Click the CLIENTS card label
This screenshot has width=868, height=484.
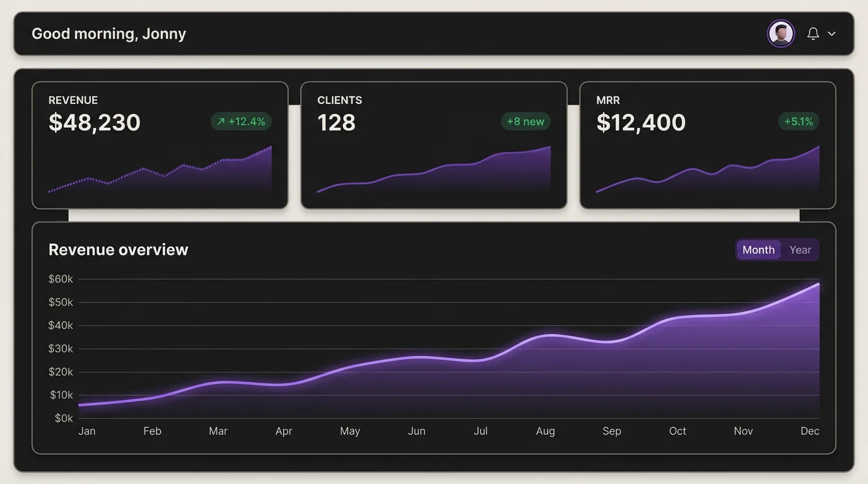[x=339, y=100]
